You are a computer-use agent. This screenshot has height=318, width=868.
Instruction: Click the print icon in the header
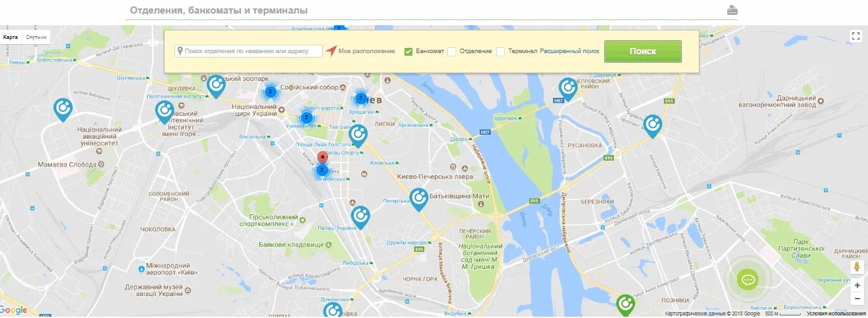click(x=733, y=10)
